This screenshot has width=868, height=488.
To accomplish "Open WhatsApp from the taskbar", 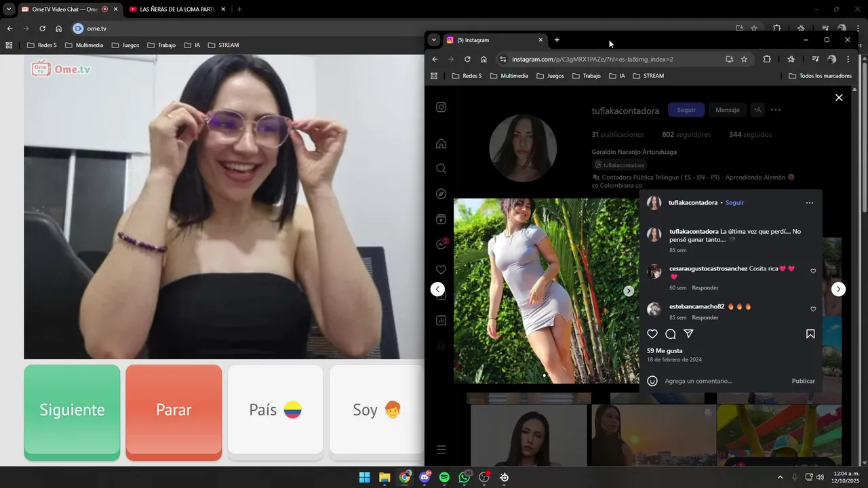I will [464, 477].
